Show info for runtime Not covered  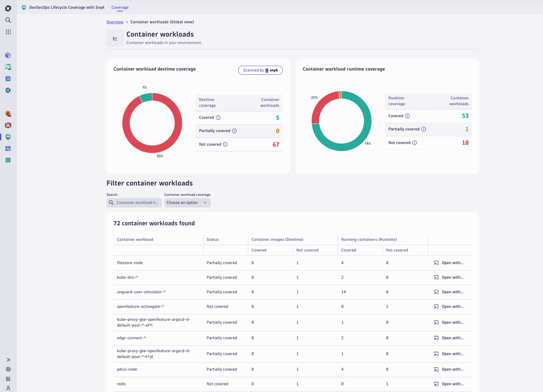415,143
